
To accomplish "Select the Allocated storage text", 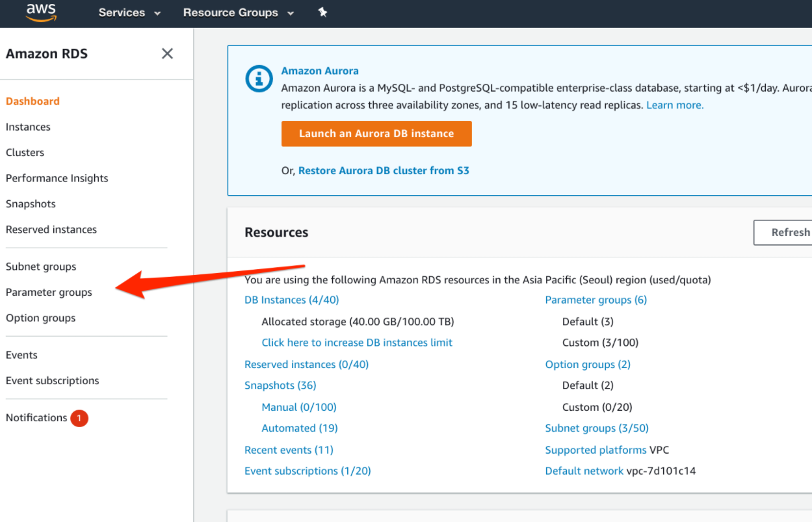I will (x=358, y=322).
